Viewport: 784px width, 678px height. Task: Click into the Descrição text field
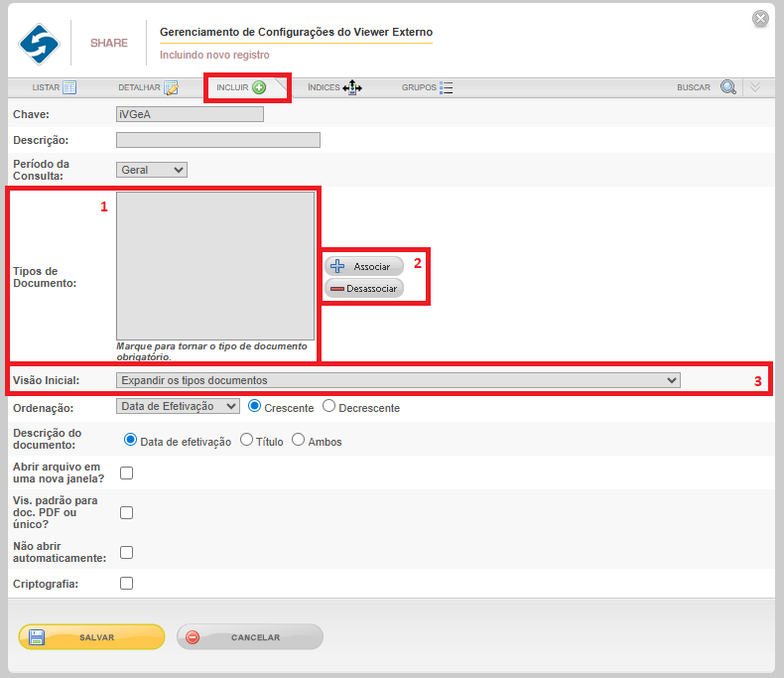coord(217,140)
